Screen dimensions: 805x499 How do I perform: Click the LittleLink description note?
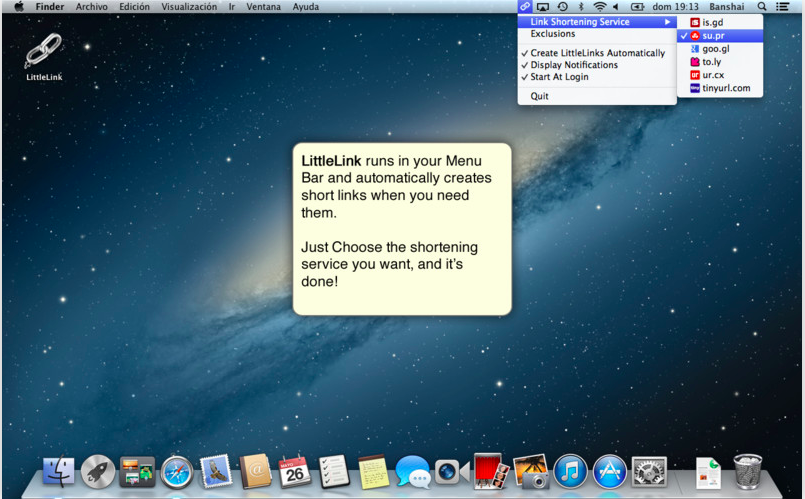point(402,229)
